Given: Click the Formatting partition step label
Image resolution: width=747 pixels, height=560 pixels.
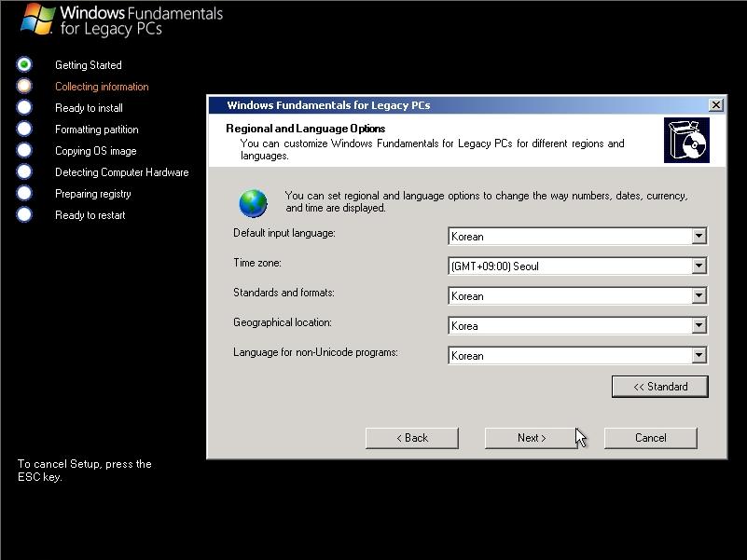Looking at the screenshot, I should tap(97, 130).
